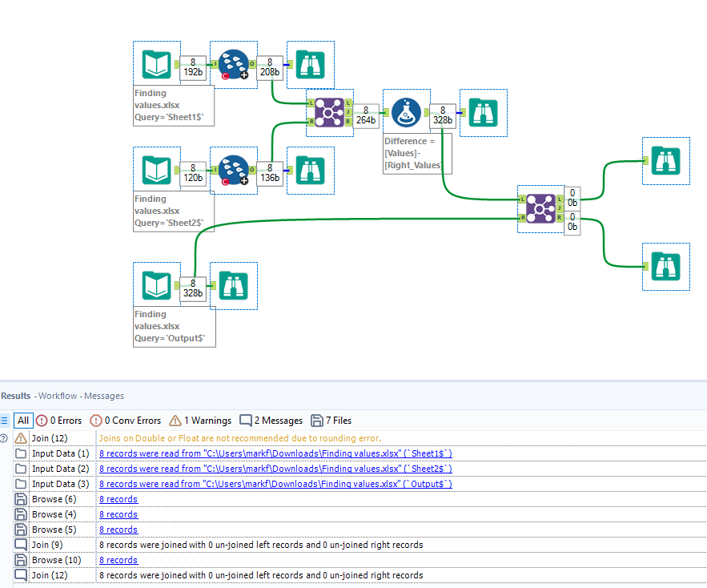707x588 pixels.
Task: Click the 8 264b connection label
Action: click(x=366, y=115)
